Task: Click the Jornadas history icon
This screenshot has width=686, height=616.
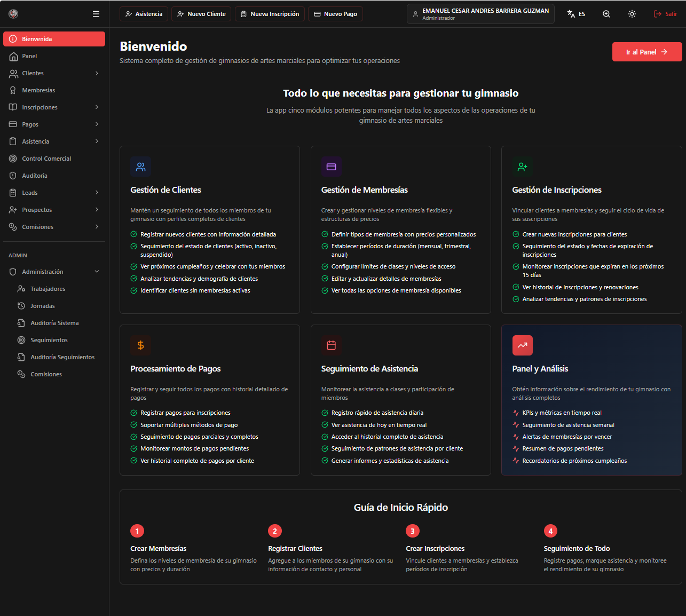Action: coord(21,306)
